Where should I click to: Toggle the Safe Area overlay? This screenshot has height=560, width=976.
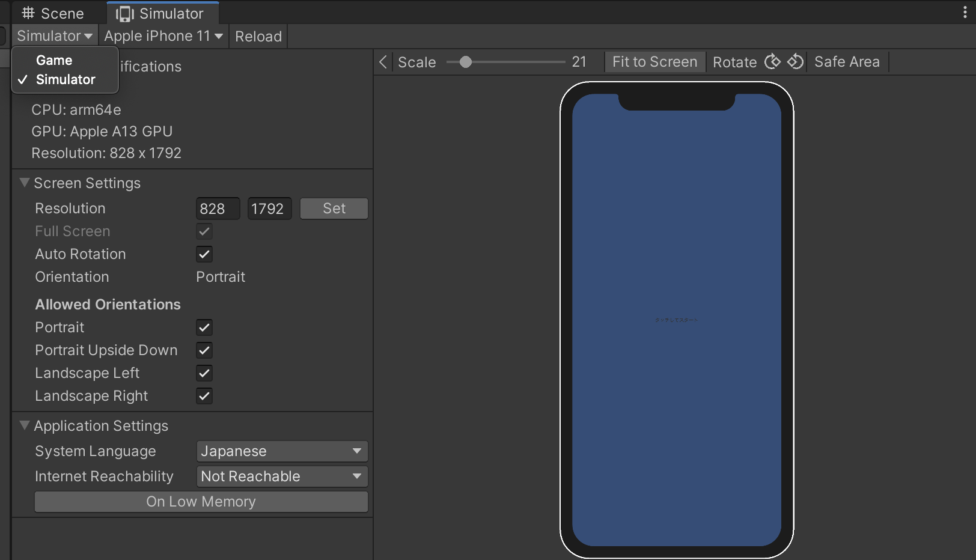click(847, 62)
